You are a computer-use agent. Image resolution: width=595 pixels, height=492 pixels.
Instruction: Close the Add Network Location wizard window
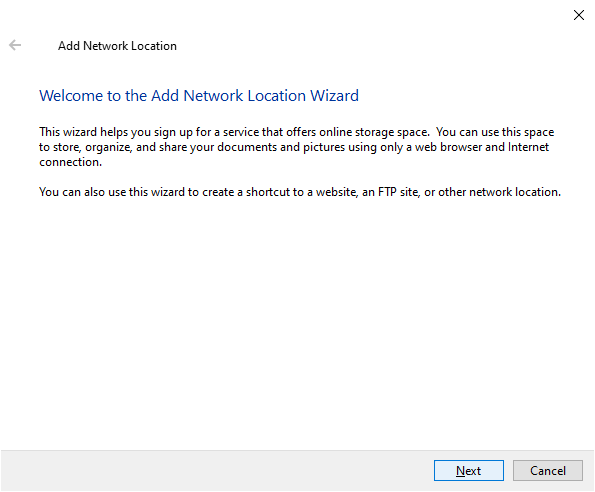click(579, 15)
